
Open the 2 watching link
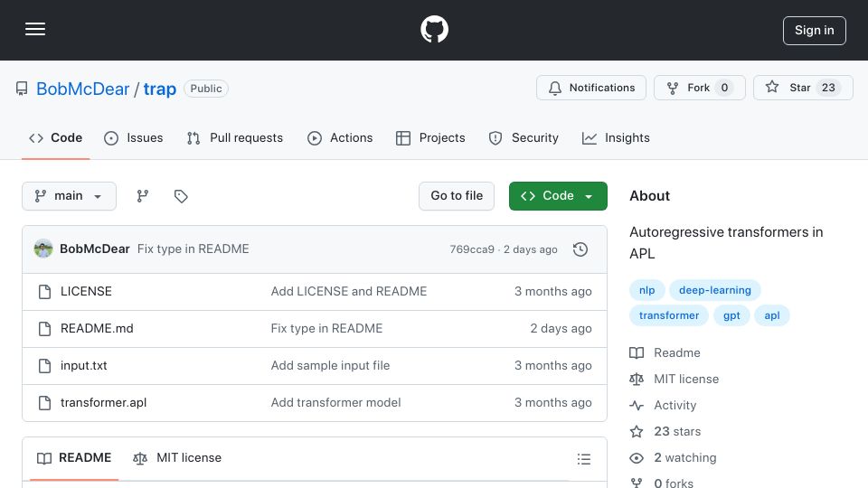tap(673, 458)
